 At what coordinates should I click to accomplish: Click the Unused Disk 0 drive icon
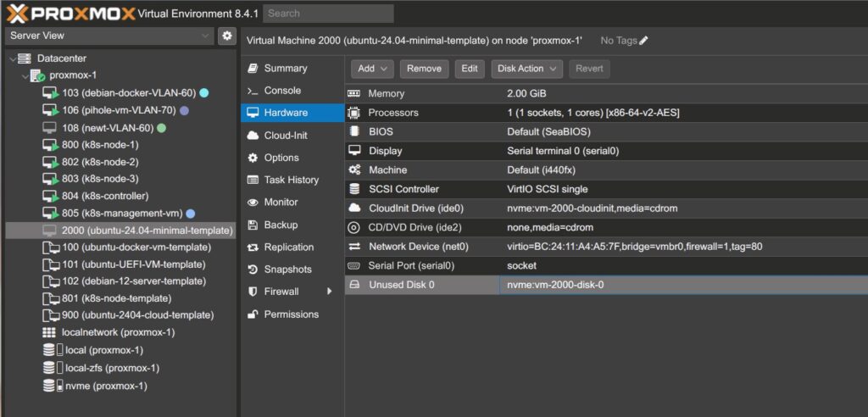point(354,285)
